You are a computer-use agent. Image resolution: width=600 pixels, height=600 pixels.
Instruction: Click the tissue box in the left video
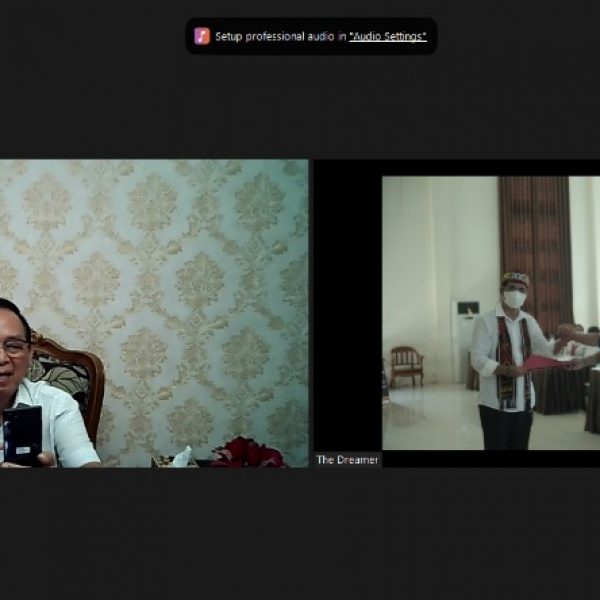click(x=179, y=458)
